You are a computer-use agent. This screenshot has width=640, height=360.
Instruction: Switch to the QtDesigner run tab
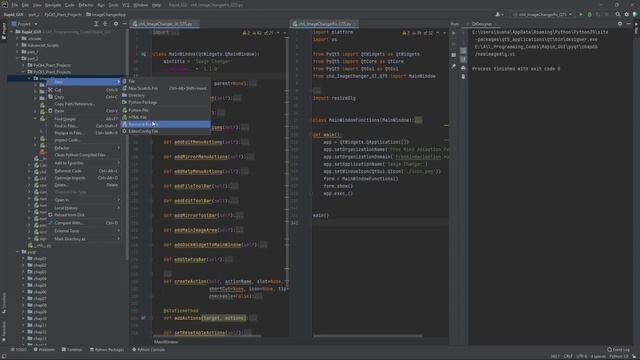481,24
